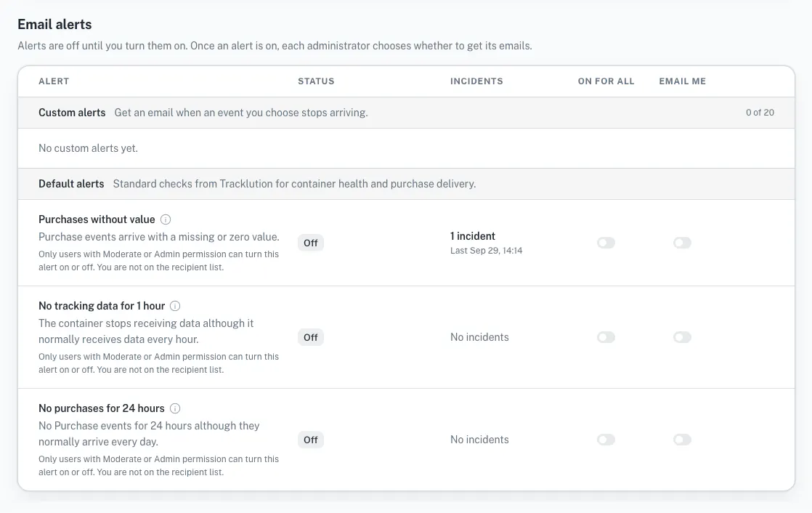Click the ON FOR ALL column header
Screen dimensions: 812x513
point(606,81)
